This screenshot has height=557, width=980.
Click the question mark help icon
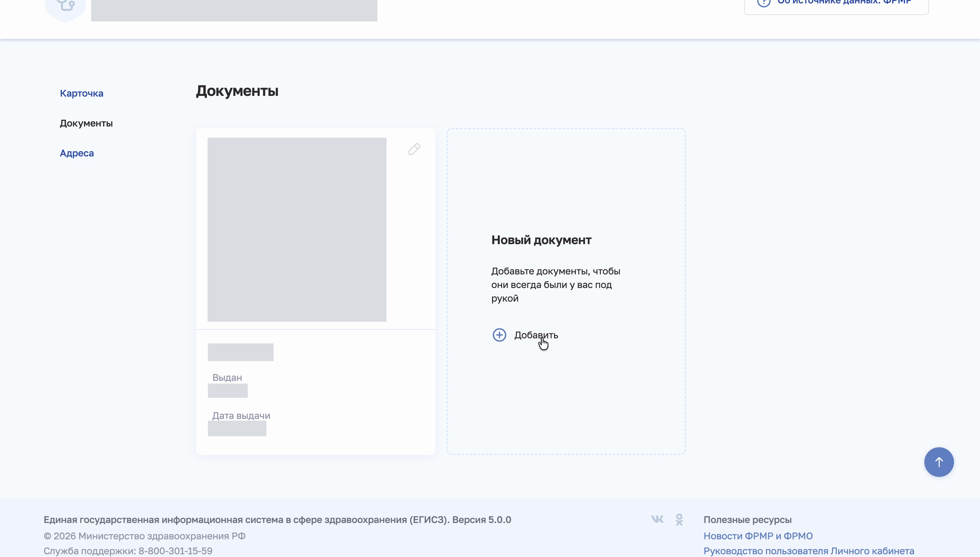click(764, 2)
